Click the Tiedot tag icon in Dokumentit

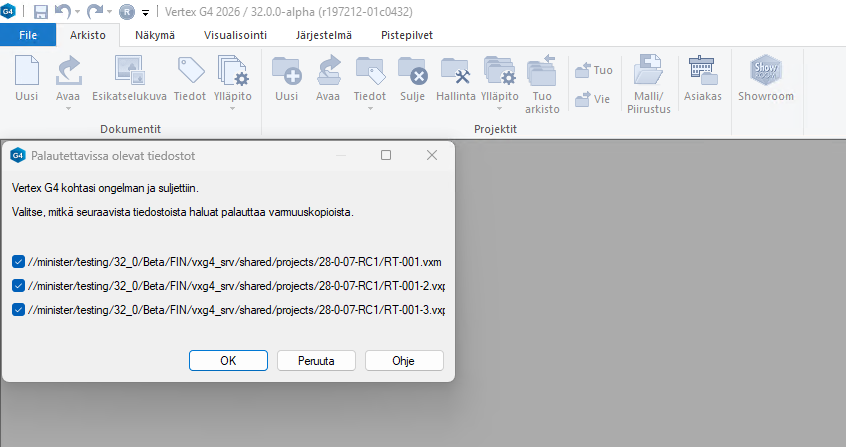190,70
